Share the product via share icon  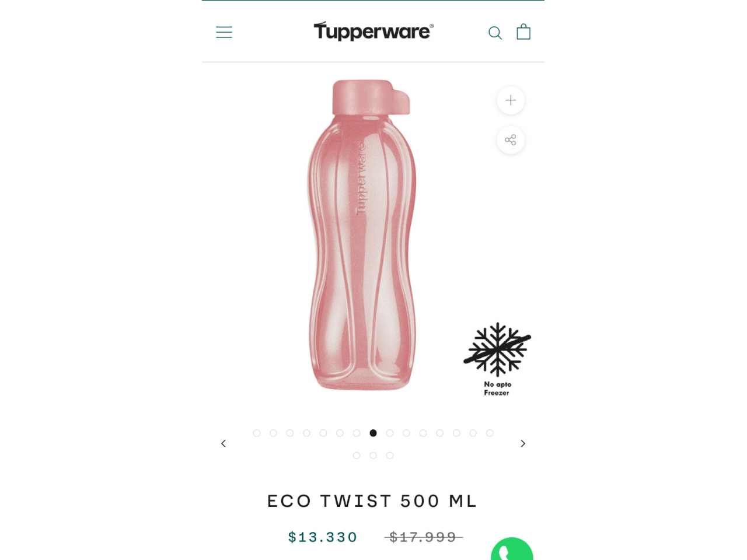pos(511,140)
